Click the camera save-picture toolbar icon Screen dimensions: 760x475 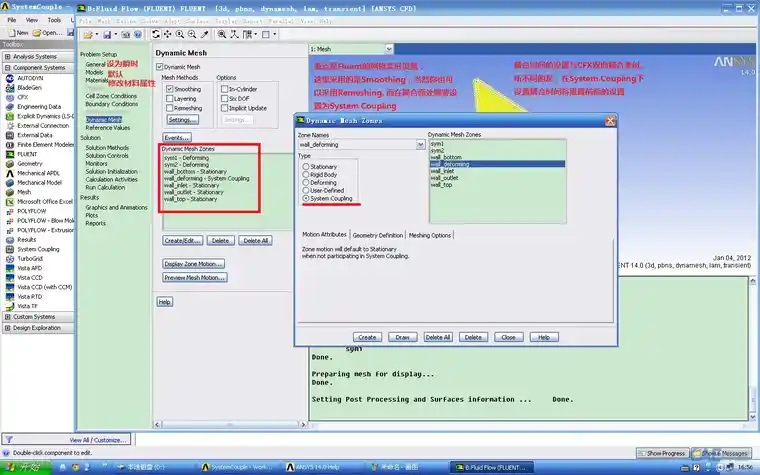pyautogui.click(x=126, y=34)
